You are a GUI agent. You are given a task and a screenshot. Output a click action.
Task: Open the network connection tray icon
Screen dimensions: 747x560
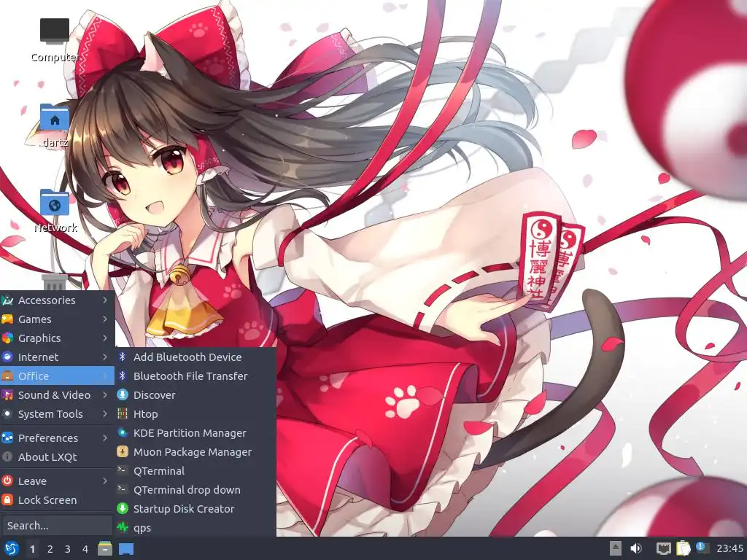click(663, 548)
